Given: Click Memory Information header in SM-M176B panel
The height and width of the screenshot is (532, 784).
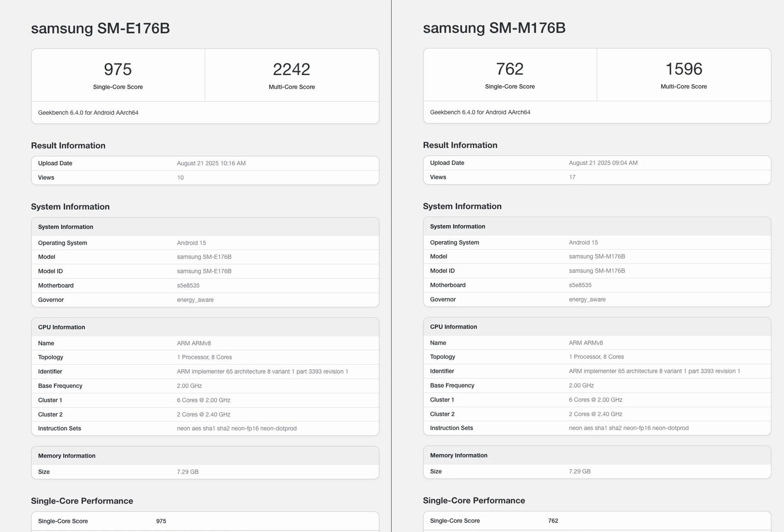Looking at the screenshot, I should 459,455.
